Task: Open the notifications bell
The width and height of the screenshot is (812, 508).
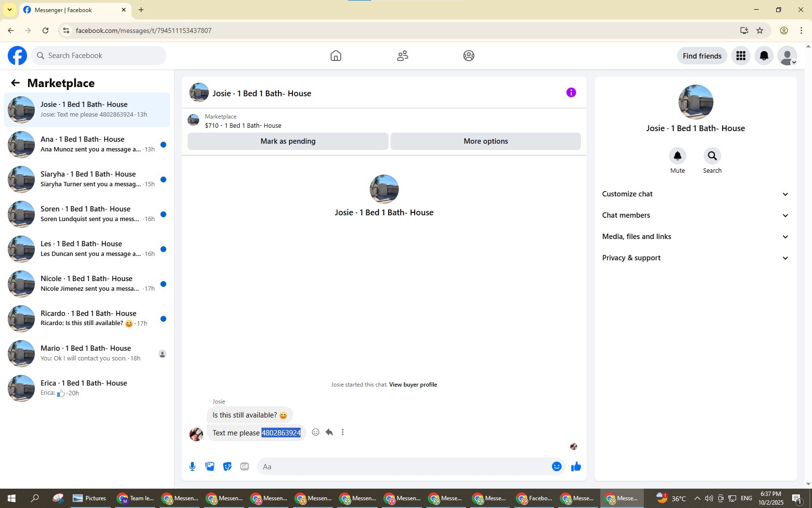Action: point(764,56)
